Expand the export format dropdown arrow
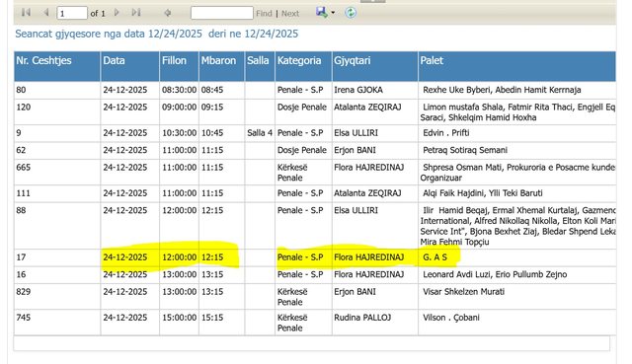This screenshot has width=632, height=364. point(333,13)
